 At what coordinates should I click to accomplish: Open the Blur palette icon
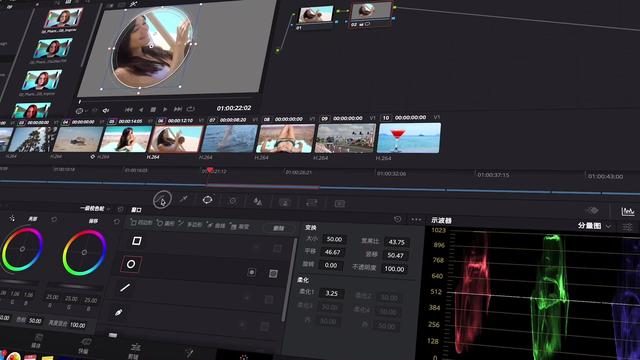(258, 201)
